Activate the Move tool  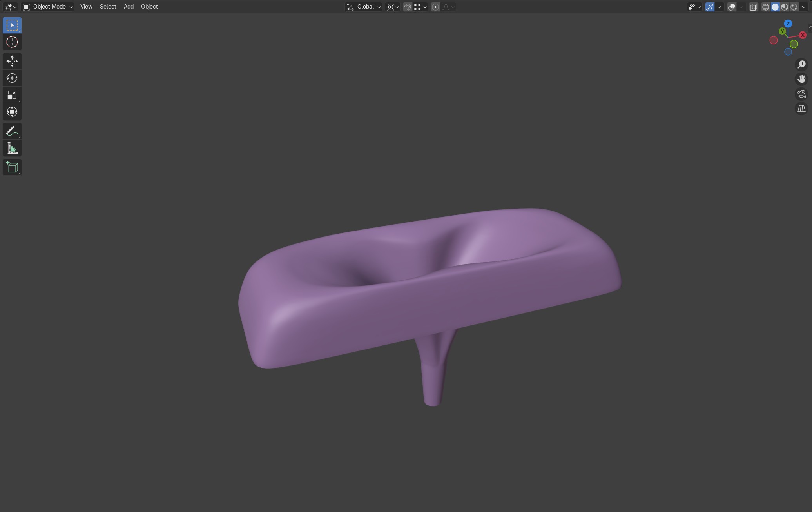pyautogui.click(x=12, y=61)
